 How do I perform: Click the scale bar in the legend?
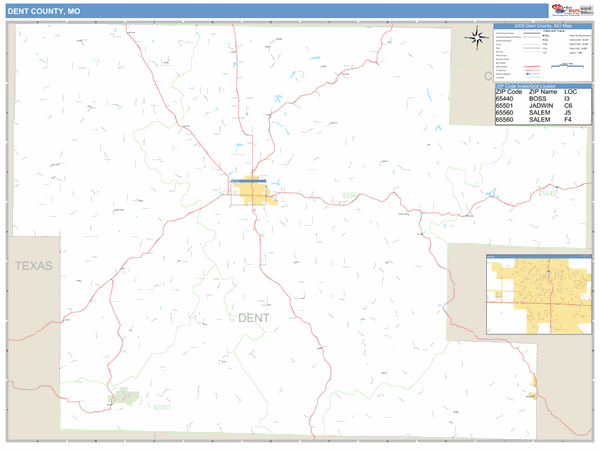568,66
